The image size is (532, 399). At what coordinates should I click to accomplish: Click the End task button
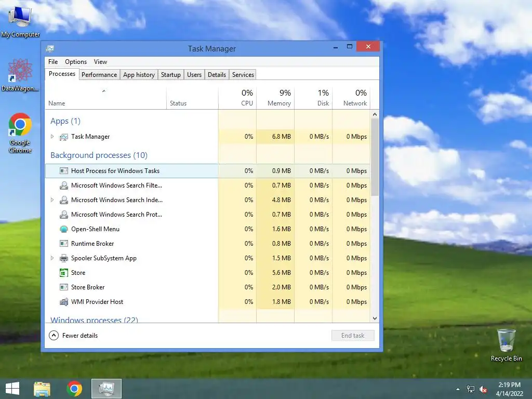[353, 336]
